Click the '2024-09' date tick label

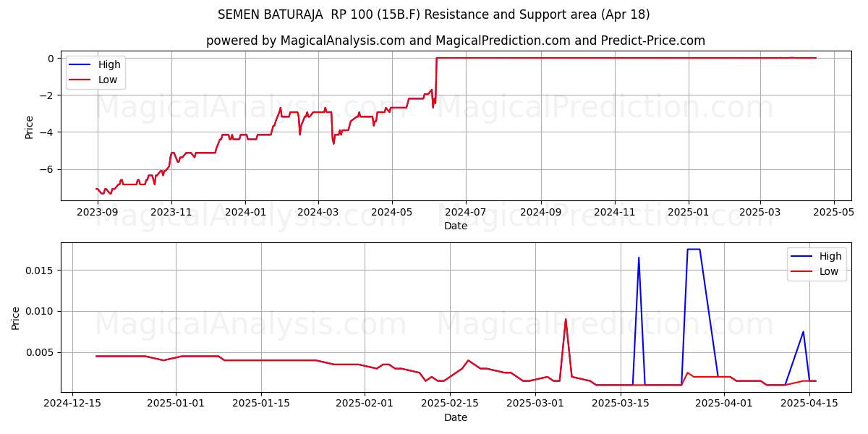[540, 212]
